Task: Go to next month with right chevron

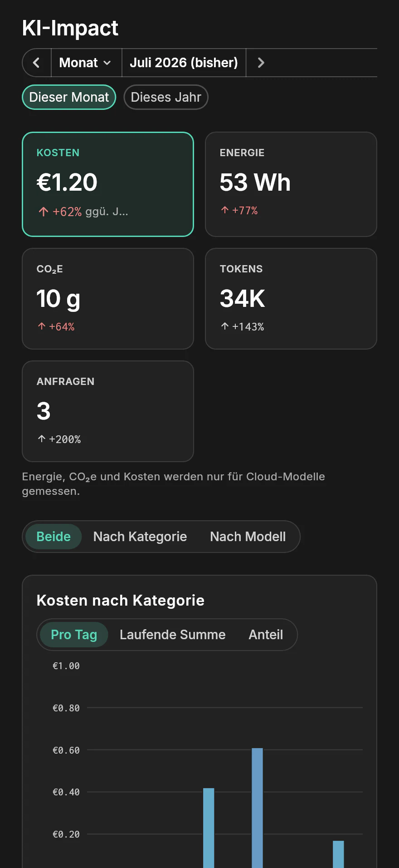Action: coord(261,63)
